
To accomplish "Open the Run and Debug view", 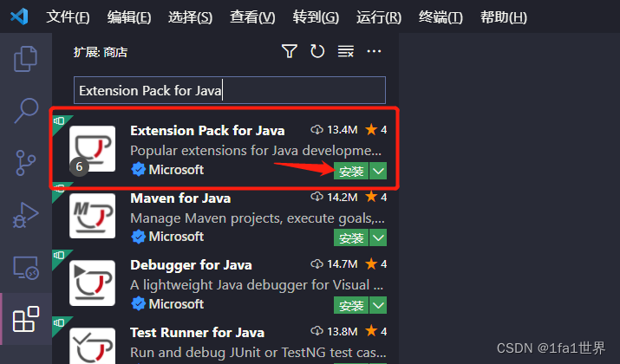I will pyautogui.click(x=26, y=215).
